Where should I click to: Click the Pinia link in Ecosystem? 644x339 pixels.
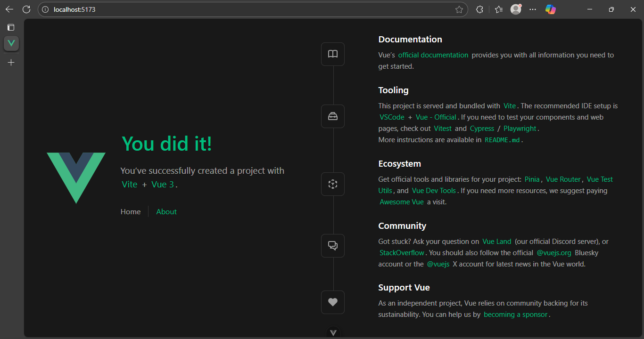click(x=531, y=179)
